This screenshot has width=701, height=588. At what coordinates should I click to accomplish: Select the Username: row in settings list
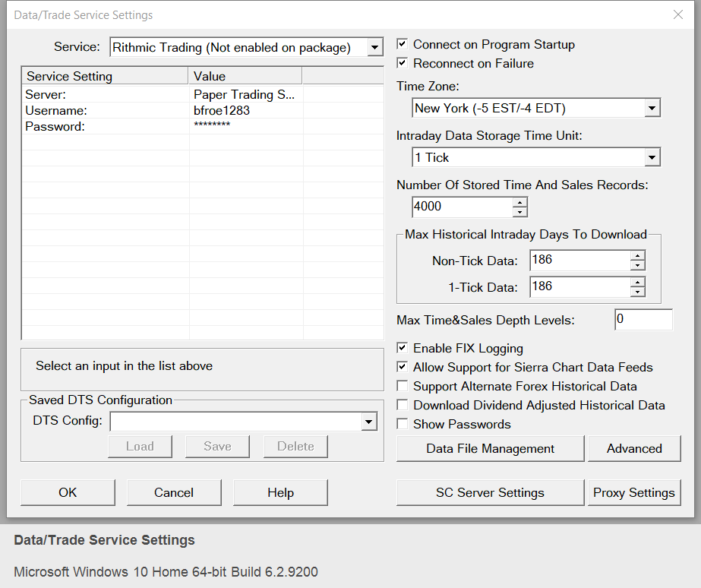coord(203,110)
